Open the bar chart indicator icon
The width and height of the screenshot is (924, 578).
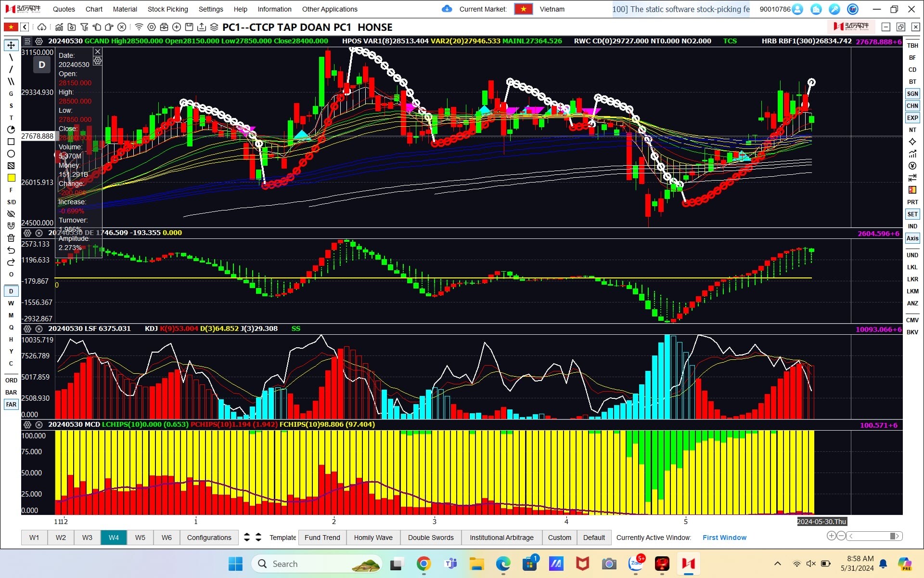(x=59, y=27)
